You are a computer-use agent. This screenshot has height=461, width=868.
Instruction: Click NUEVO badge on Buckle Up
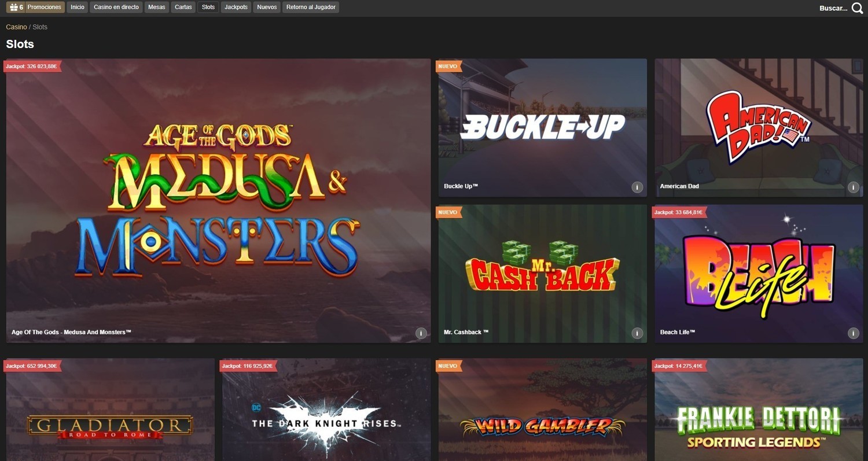click(x=448, y=67)
